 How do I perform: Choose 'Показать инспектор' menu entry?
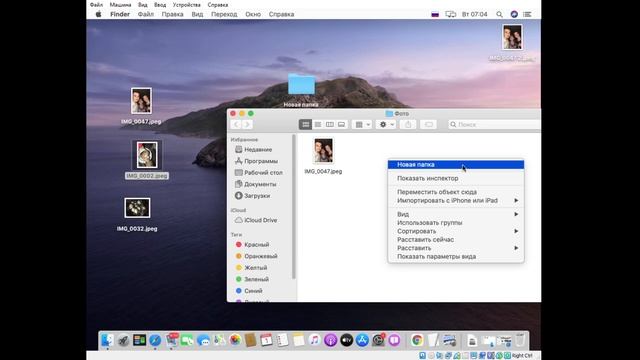pyautogui.click(x=456, y=178)
